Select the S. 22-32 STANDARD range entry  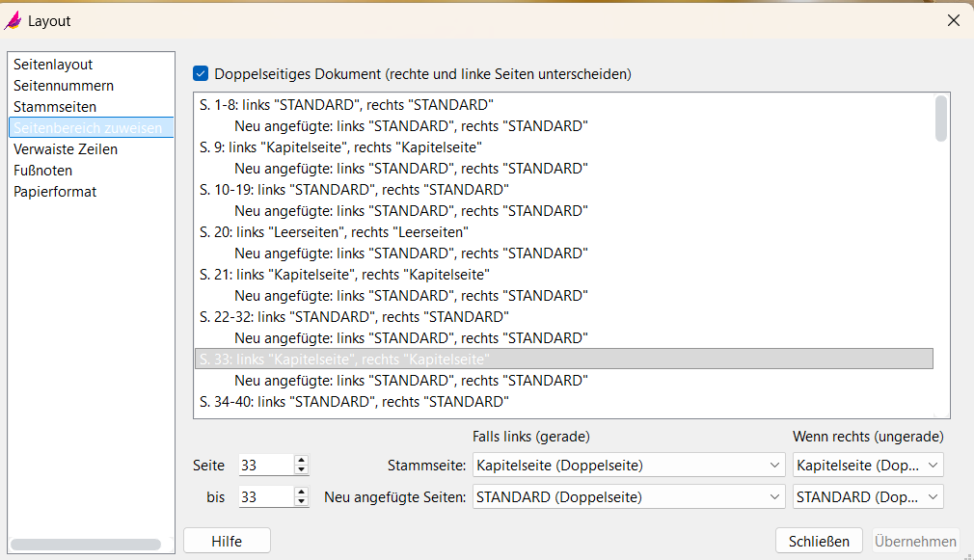(354, 317)
